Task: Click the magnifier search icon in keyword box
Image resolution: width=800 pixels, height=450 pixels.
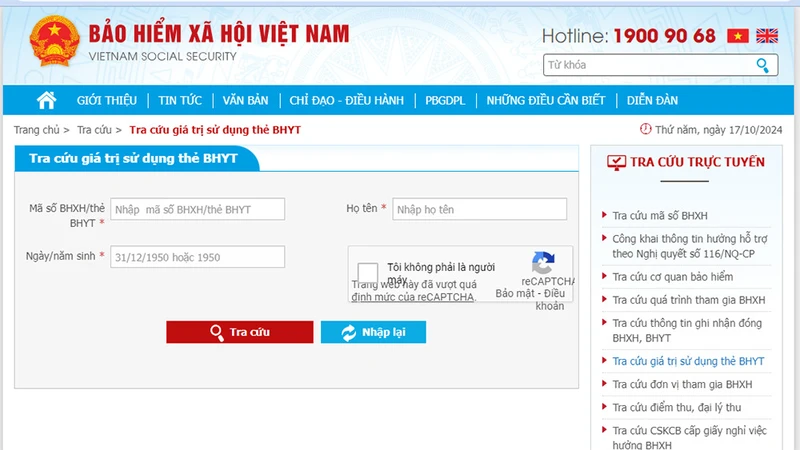Action: click(x=762, y=65)
